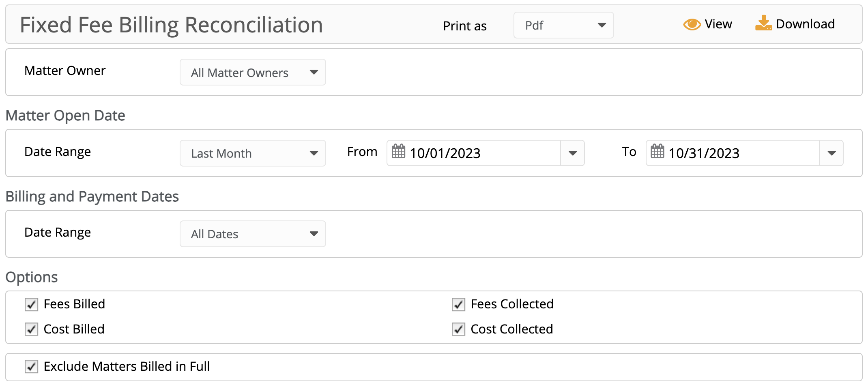Toggle the Cost Collected checkbox
The height and width of the screenshot is (389, 868).
[458, 329]
